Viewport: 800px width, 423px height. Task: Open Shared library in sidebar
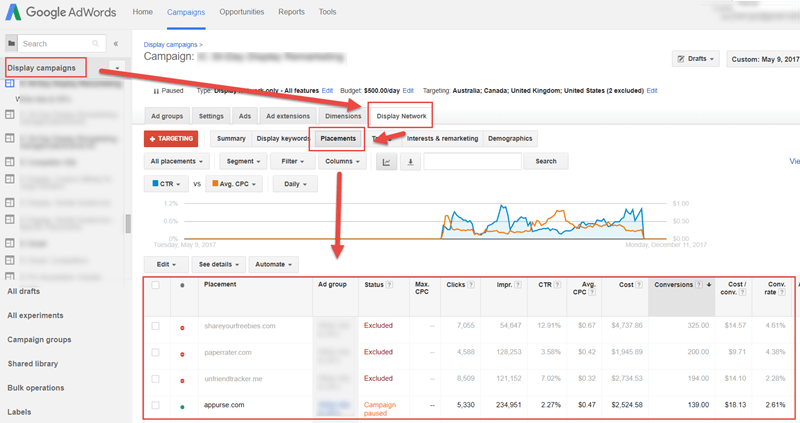coord(33,364)
